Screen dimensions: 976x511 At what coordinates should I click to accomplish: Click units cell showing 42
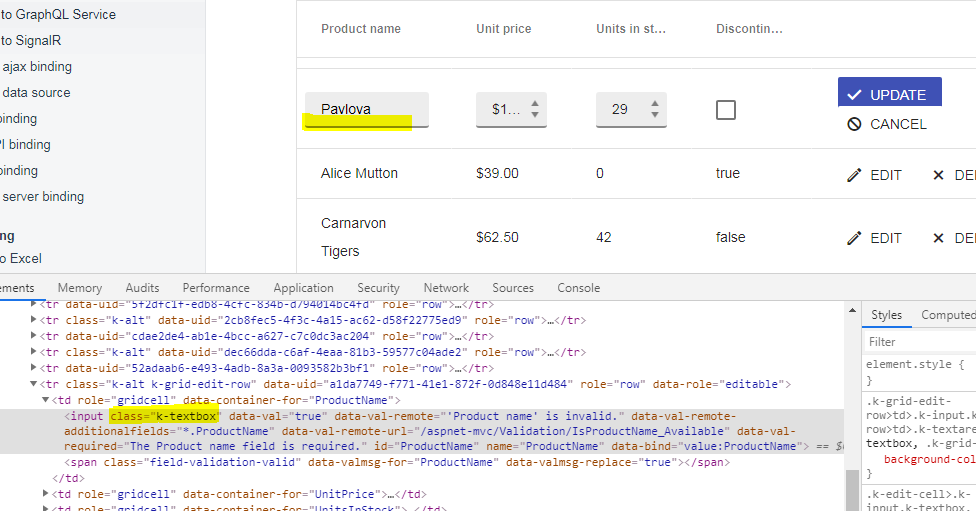coord(604,238)
